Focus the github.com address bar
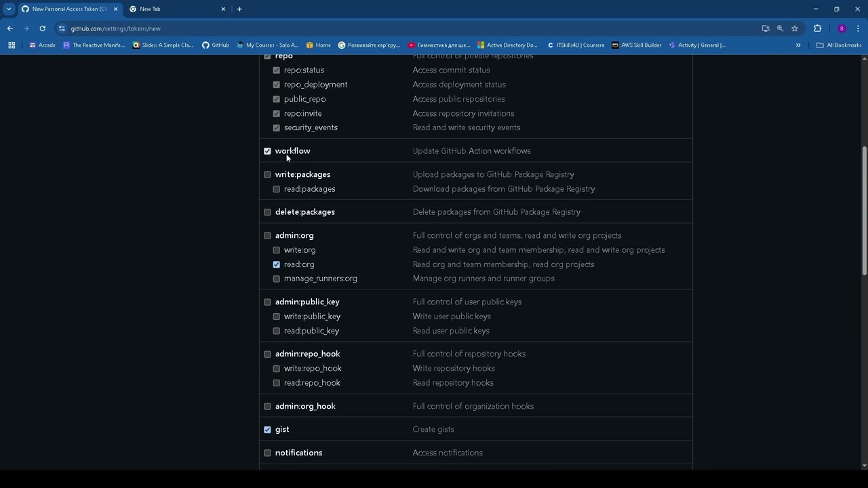The width and height of the screenshot is (868, 488). [x=407, y=28]
